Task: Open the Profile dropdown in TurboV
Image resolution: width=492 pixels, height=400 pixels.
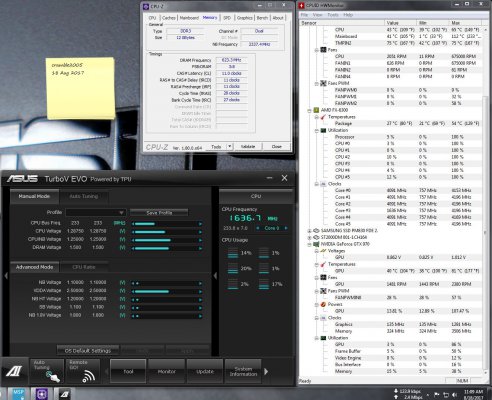Action: (x=96, y=212)
